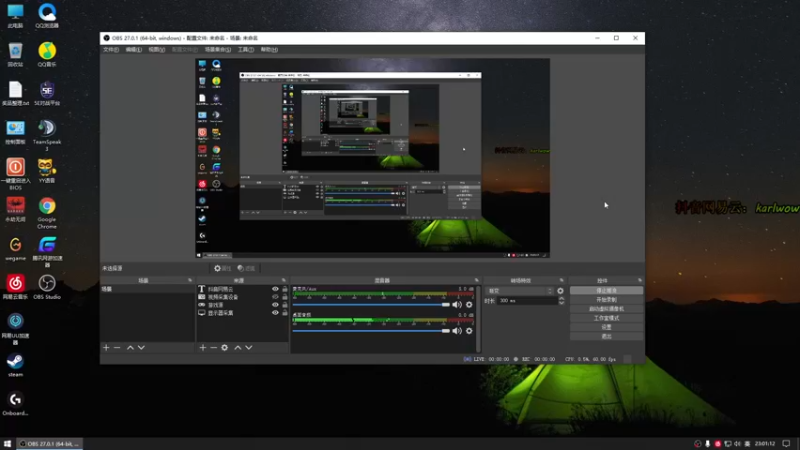
Task: Select the 显示器采集 display capture source row
Action: pos(242,313)
